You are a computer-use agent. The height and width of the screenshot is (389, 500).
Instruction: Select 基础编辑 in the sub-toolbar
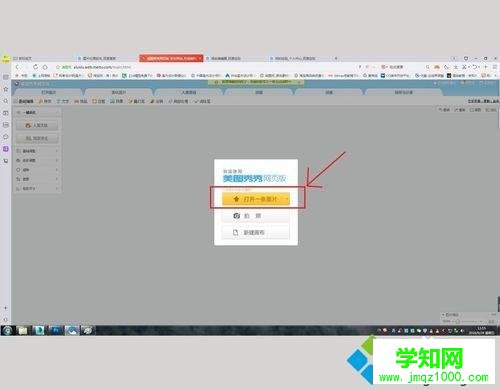point(24,101)
